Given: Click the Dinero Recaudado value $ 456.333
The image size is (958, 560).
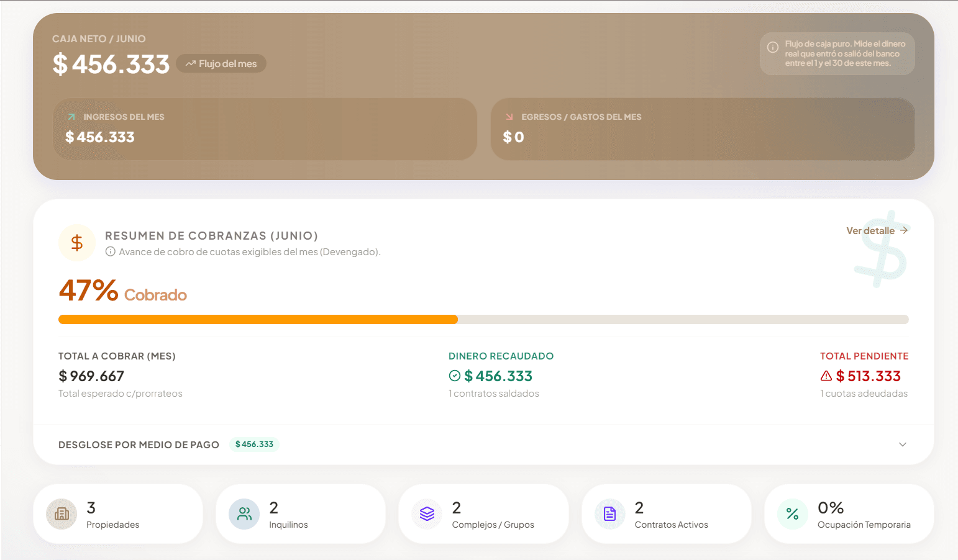Looking at the screenshot, I should pos(498,376).
